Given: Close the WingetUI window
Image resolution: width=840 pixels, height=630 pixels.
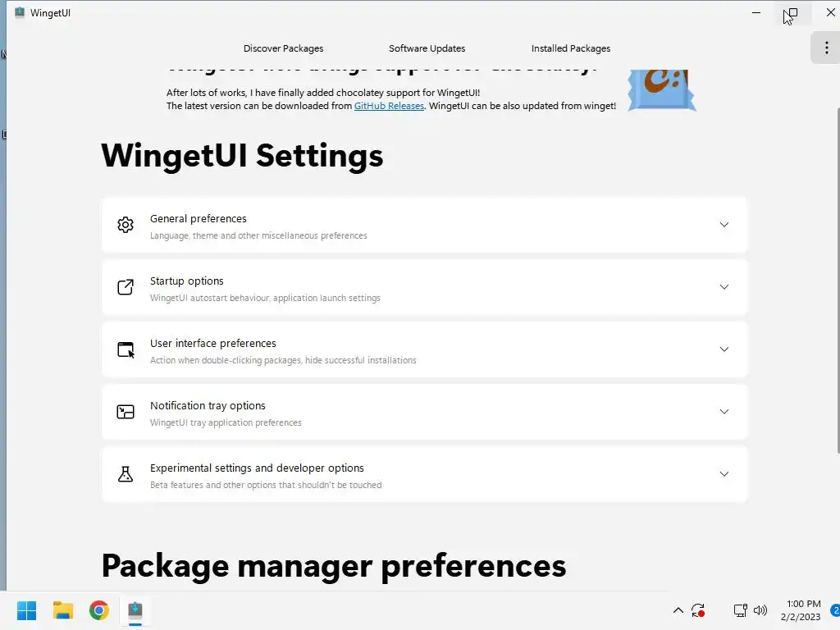Looking at the screenshot, I should pos(830,12).
